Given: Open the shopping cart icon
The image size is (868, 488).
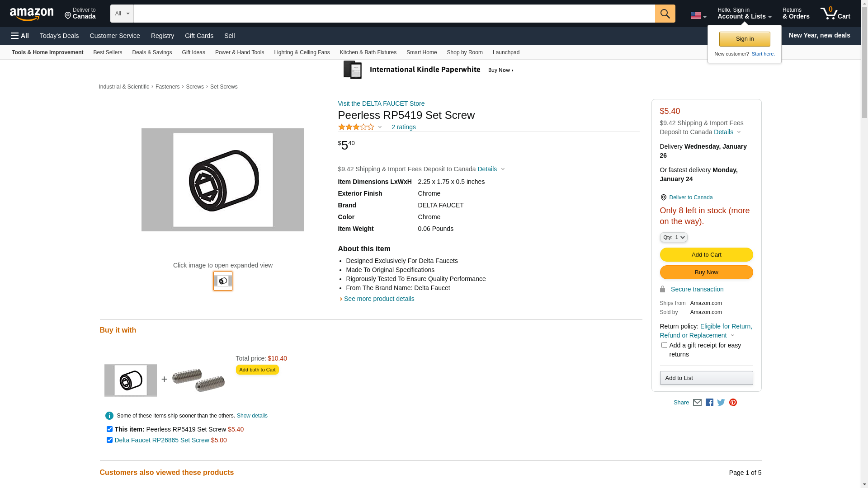Looking at the screenshot, I should click(x=835, y=14).
